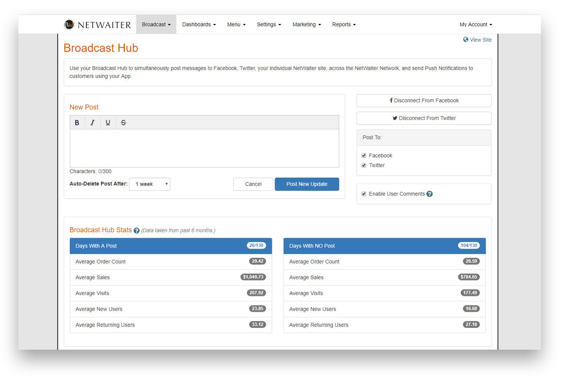The height and width of the screenshot is (392, 565).
Task: Open the My Account dropdown
Action: coord(476,24)
